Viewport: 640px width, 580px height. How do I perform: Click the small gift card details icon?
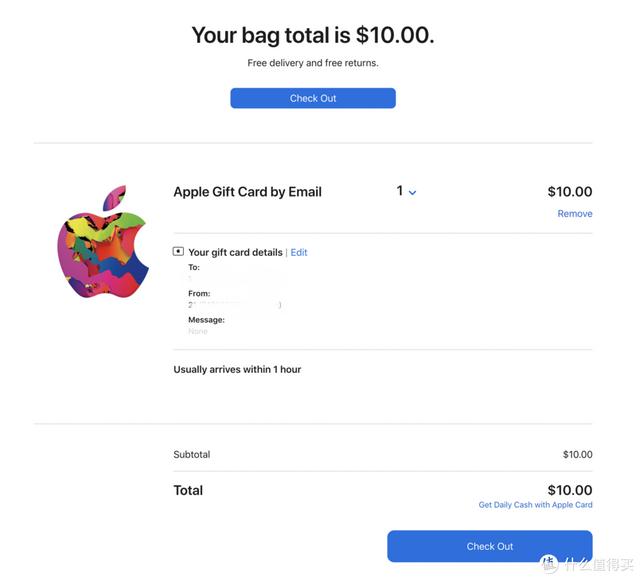[x=178, y=252]
